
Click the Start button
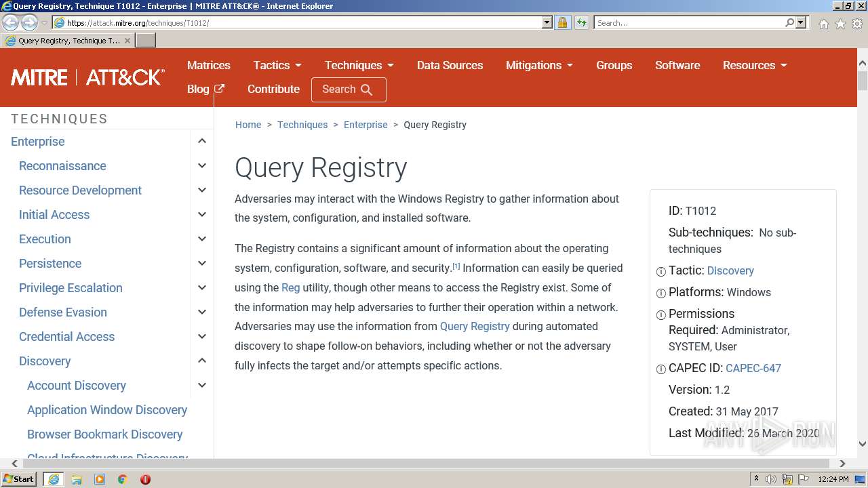click(x=19, y=479)
